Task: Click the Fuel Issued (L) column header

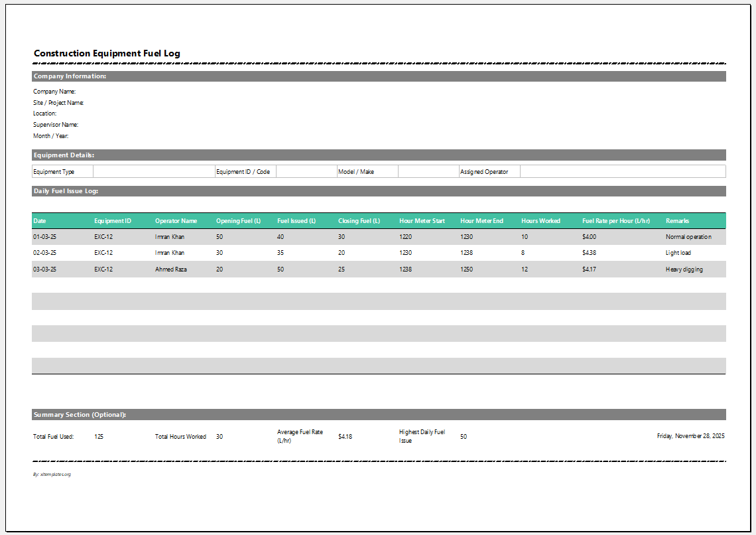Action: (x=296, y=221)
